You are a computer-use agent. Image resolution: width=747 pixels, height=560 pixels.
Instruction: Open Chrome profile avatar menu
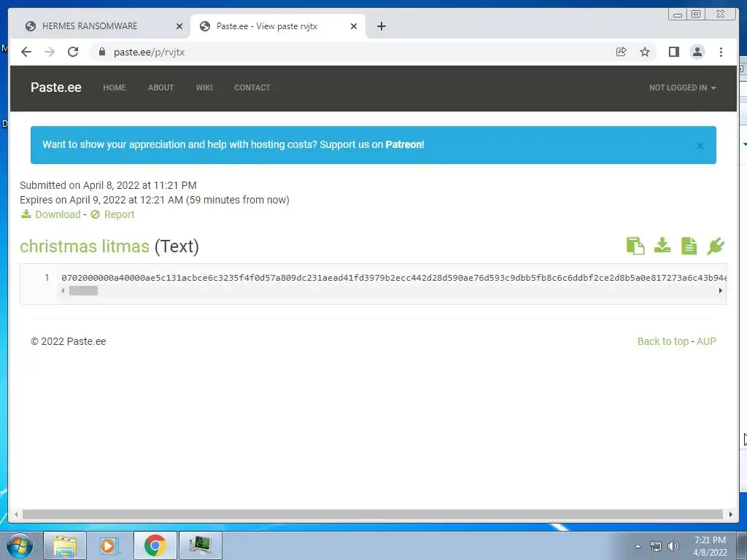click(697, 52)
